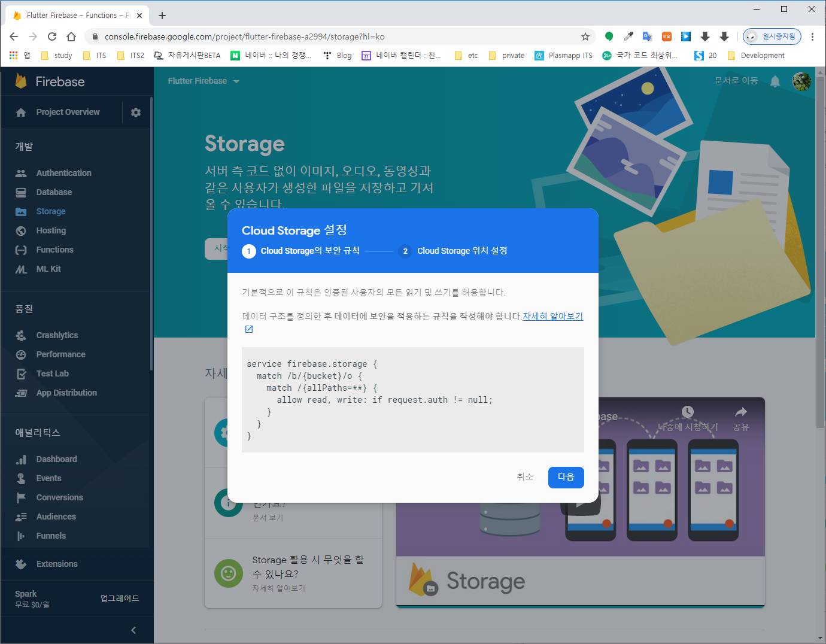826x644 pixels.
Task: Click the 업그레이드 plan button
Action: click(120, 599)
